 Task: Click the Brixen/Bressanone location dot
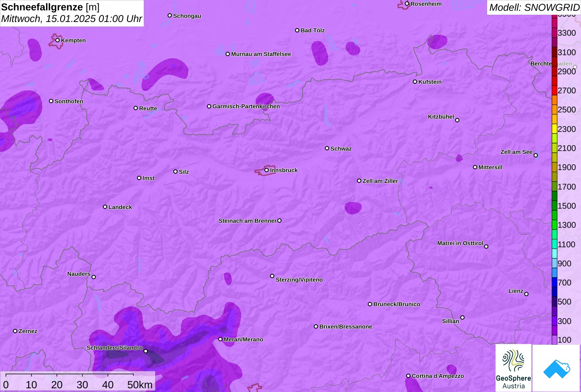coord(316,326)
